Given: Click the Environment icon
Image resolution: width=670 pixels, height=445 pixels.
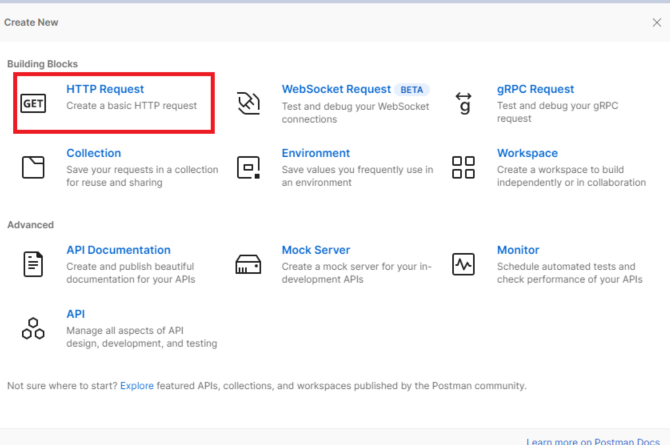Looking at the screenshot, I should point(249,167).
